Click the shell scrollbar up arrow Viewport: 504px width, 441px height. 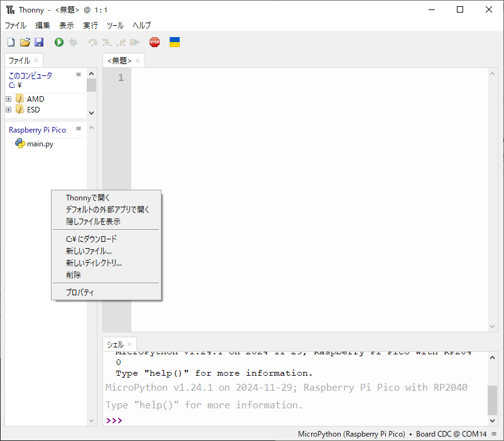(x=493, y=357)
